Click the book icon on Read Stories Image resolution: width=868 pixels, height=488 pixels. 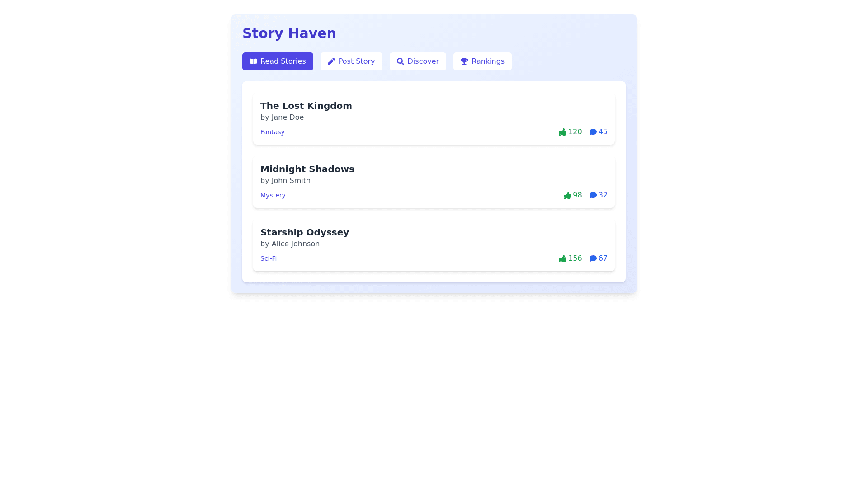[x=253, y=61]
